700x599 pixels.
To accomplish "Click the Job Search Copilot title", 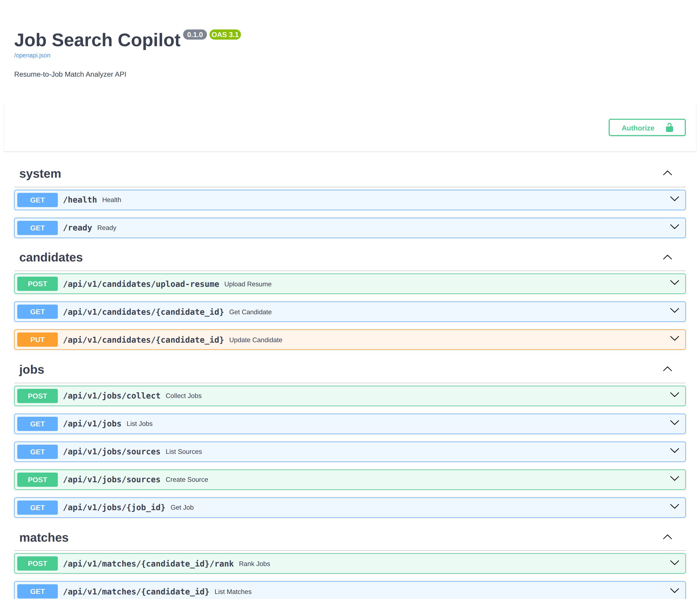I will 97,40.
